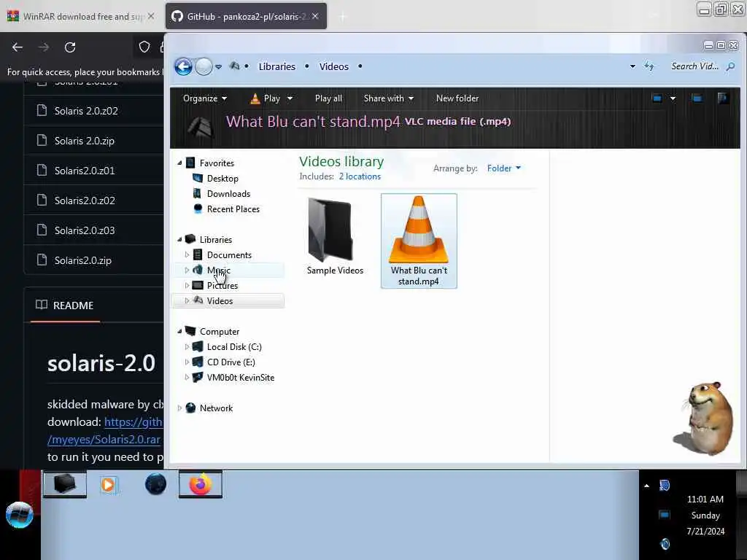Select VM0b0t KevinSite drive
Screen dimensions: 747x560
point(241,378)
